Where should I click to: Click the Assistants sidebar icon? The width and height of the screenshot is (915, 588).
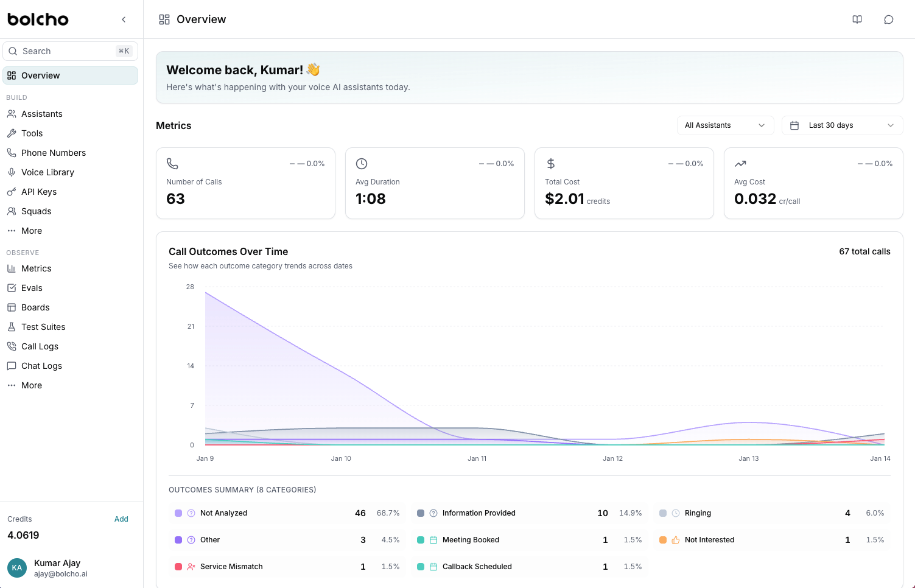12,114
